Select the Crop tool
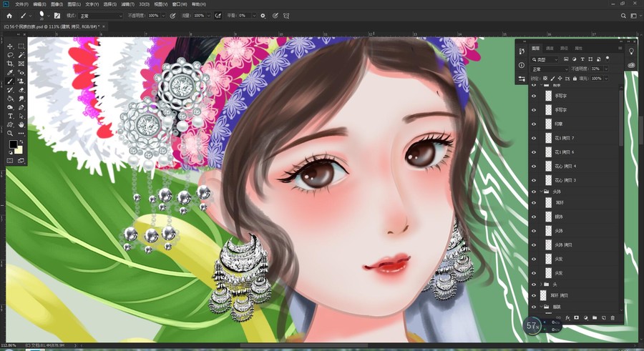This screenshot has width=644, height=351. pyautogui.click(x=10, y=64)
